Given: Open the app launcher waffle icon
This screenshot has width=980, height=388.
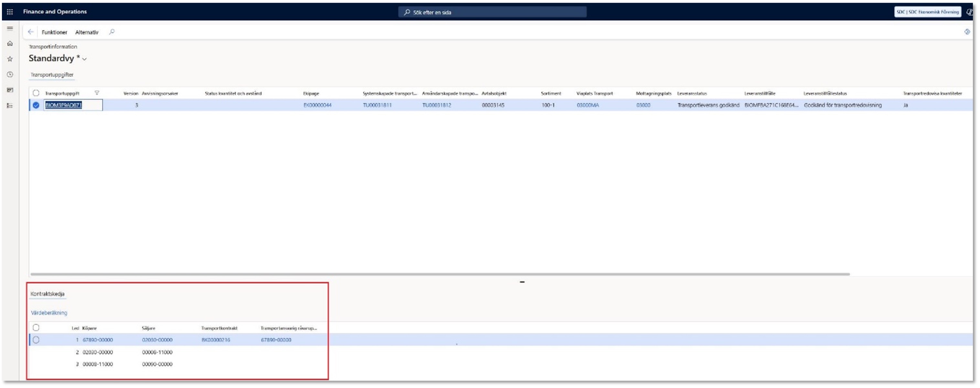Looking at the screenshot, I should click(10, 12).
